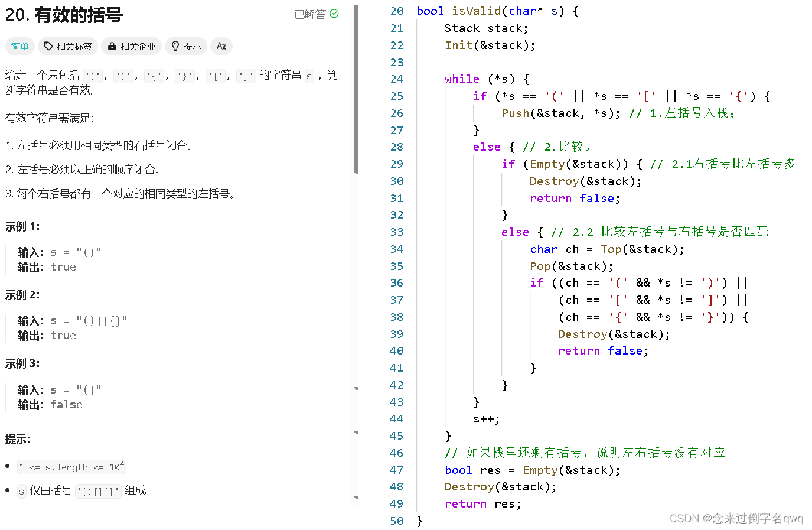Image resolution: width=812 pixels, height=530 pixels.
Task: Click line number 50 in code gutter
Action: point(397,521)
